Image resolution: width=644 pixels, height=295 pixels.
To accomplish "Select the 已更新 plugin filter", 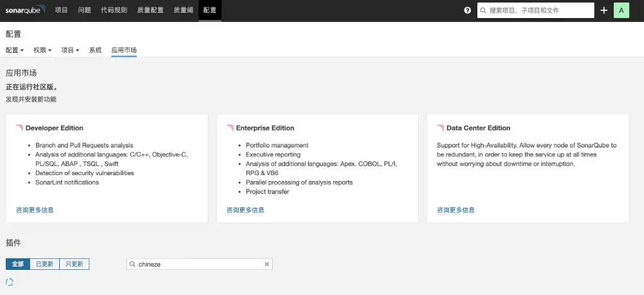I will 45,264.
